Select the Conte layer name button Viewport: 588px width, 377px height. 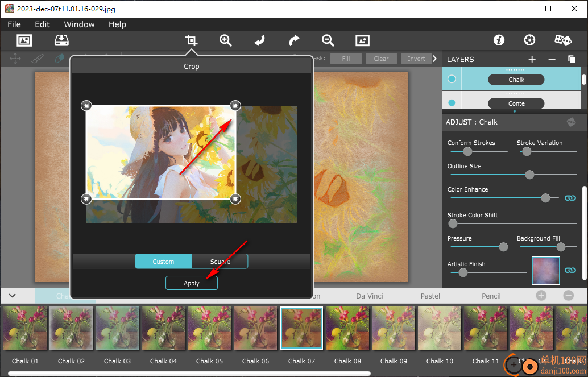pos(516,103)
